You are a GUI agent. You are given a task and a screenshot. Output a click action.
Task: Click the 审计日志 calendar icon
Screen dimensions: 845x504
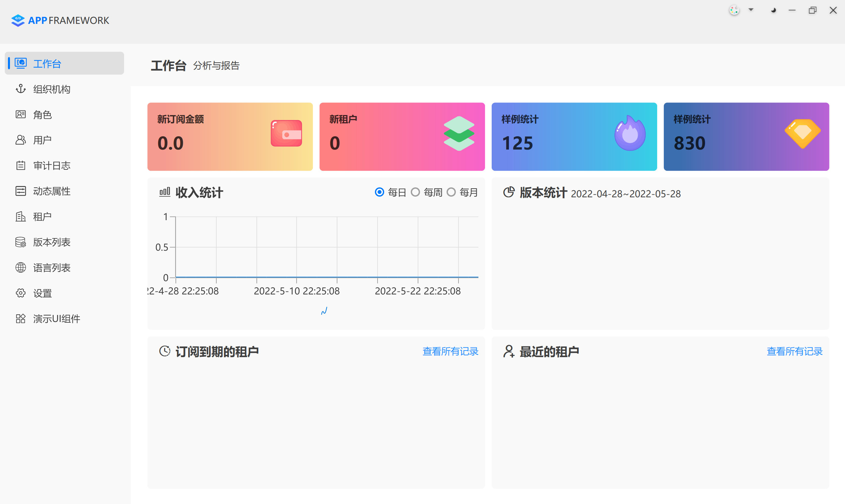coord(21,165)
